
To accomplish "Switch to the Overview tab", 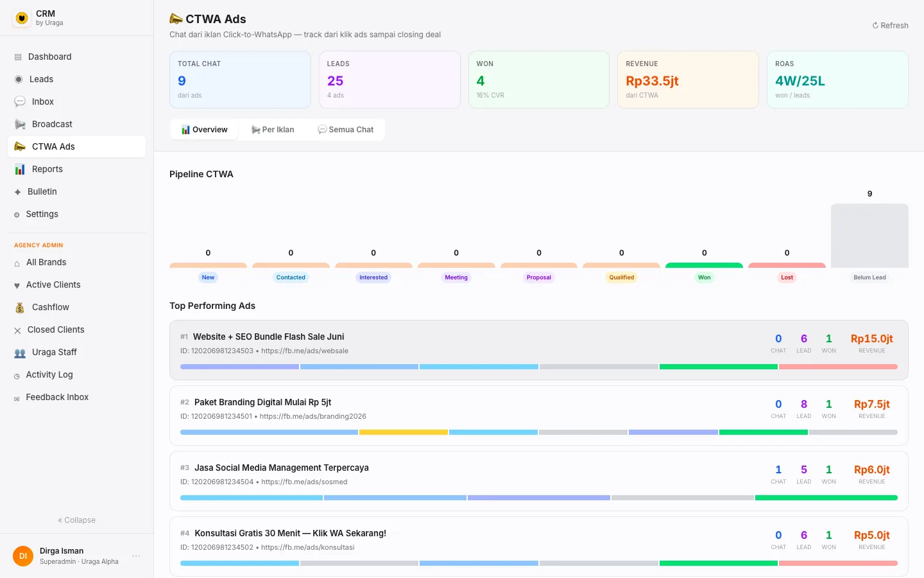I will click(204, 130).
